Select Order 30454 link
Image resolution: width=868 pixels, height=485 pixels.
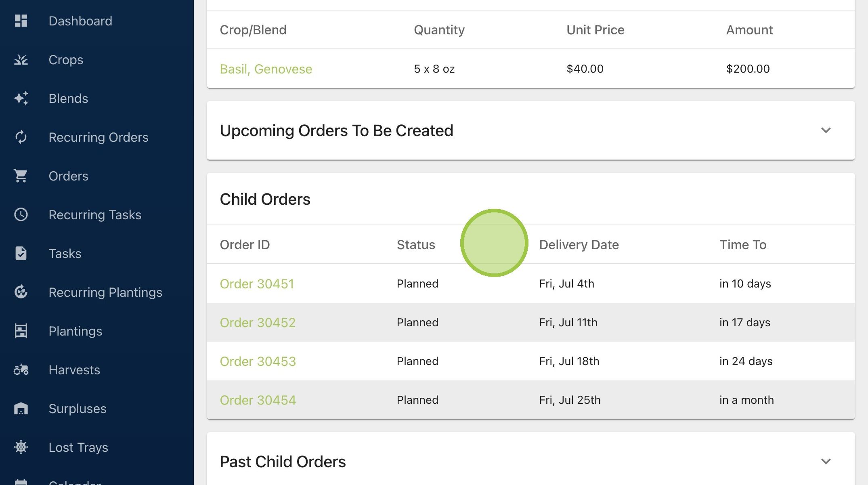[x=258, y=400]
